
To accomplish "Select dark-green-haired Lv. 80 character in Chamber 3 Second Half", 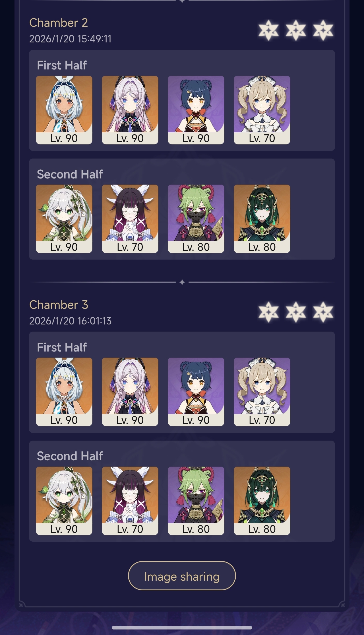I will click(262, 501).
